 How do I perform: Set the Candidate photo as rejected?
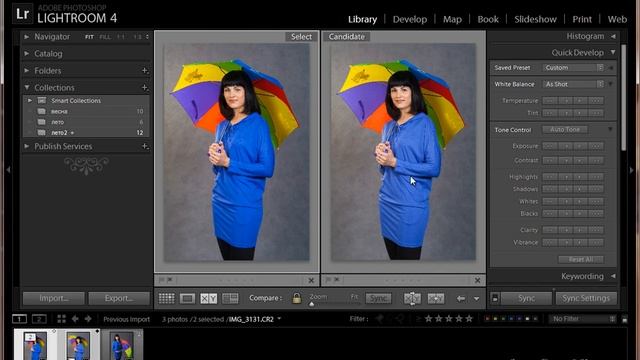(337, 280)
